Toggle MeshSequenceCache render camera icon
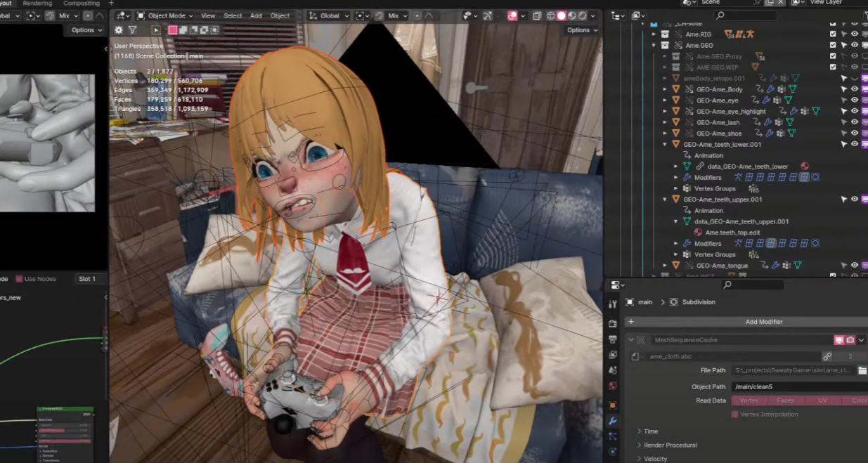 point(850,340)
